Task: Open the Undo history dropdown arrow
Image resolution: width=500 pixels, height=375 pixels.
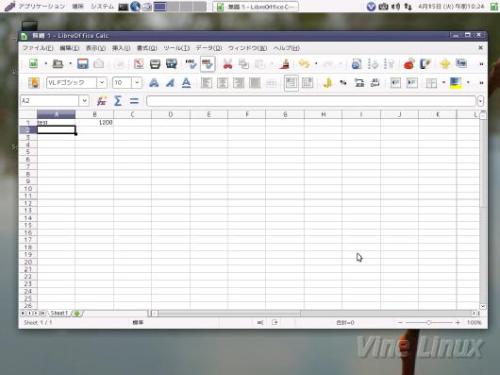Action: pos(316,63)
